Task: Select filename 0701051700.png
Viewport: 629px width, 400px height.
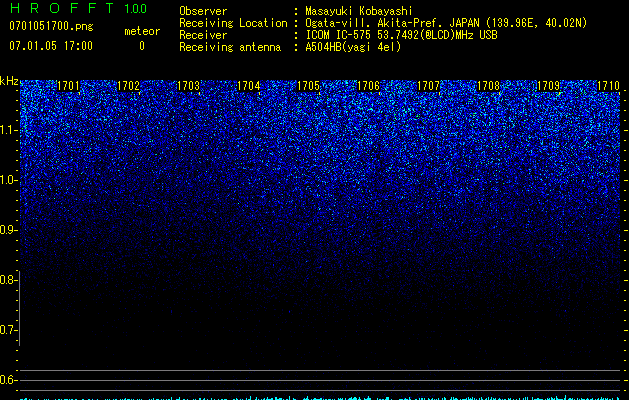Action: click(x=51, y=27)
